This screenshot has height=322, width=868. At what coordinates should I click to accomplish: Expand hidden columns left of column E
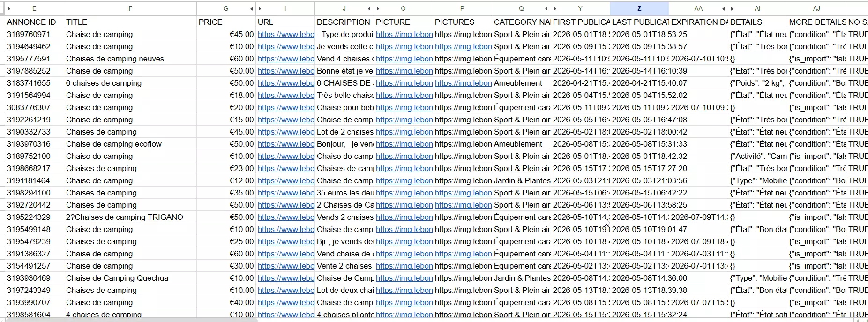click(9, 9)
